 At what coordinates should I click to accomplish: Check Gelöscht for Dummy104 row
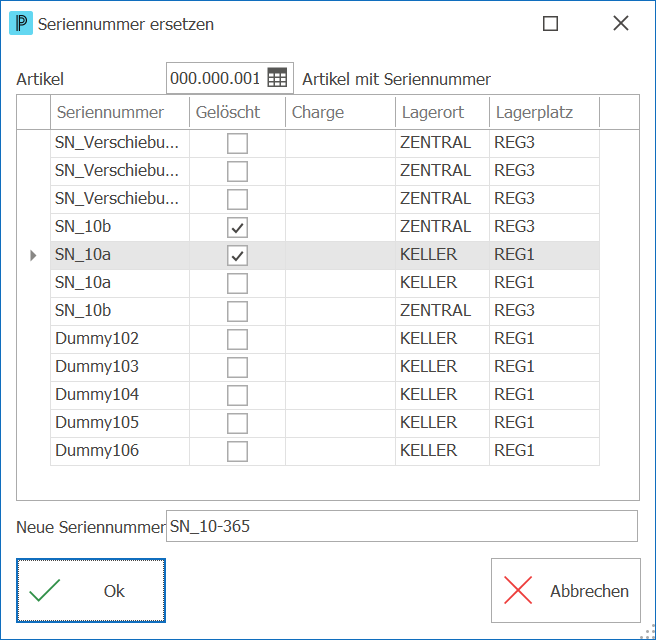[237, 395]
